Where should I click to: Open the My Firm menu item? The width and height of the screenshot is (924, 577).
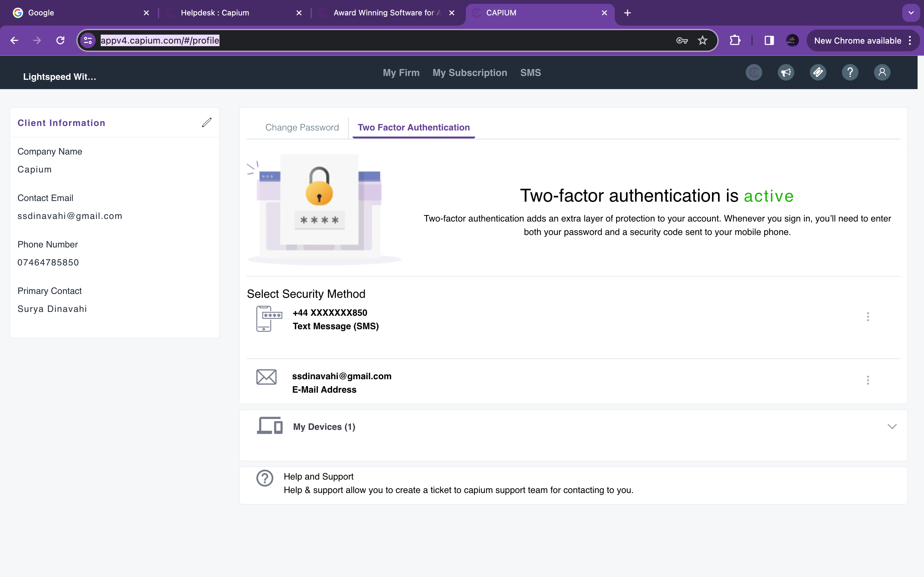click(x=401, y=72)
